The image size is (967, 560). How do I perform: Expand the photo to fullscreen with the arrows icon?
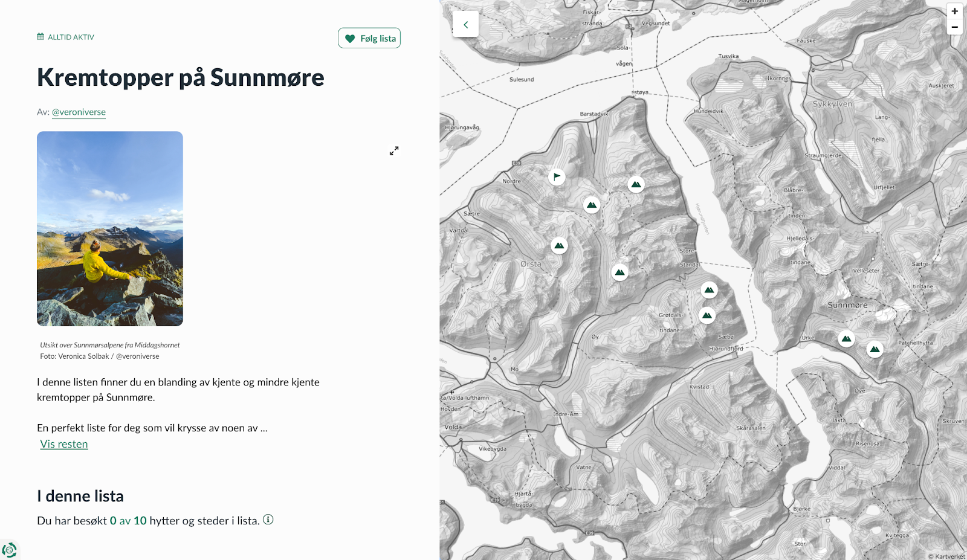pyautogui.click(x=394, y=151)
